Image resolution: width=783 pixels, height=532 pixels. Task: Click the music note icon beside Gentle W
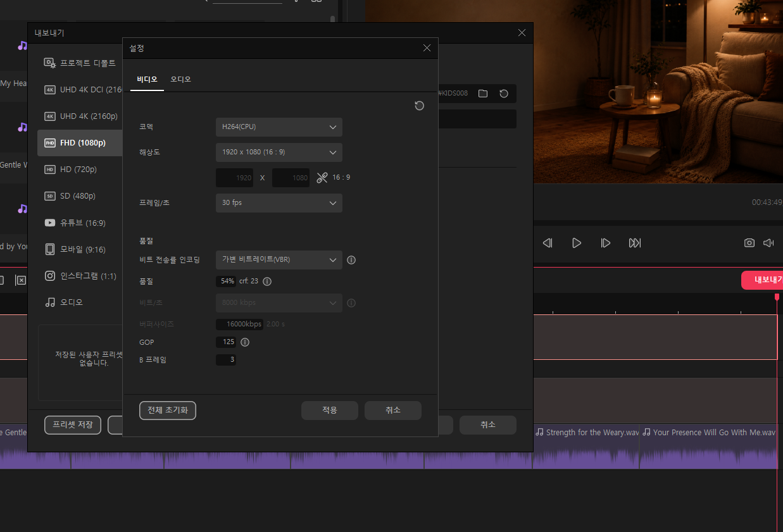(23, 127)
